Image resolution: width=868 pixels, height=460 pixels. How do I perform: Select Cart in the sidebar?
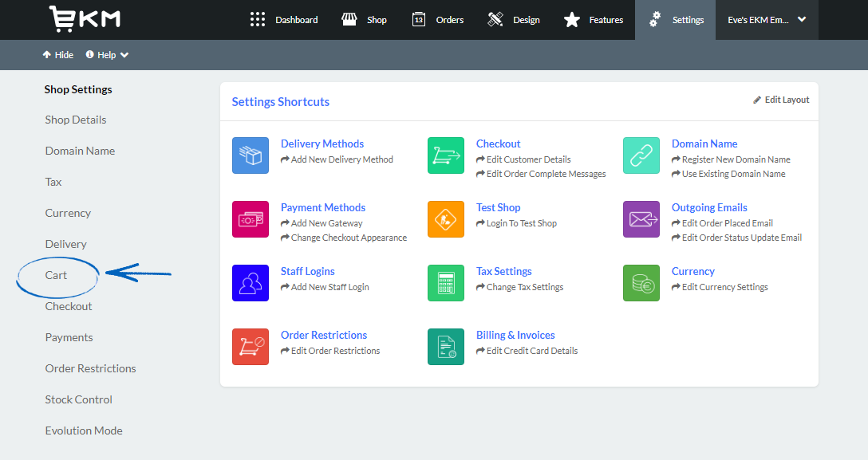pos(57,274)
